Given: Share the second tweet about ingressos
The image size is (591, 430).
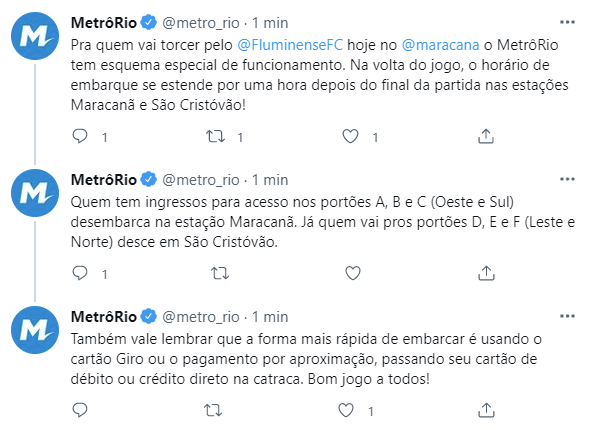Looking at the screenshot, I should tap(486, 273).
